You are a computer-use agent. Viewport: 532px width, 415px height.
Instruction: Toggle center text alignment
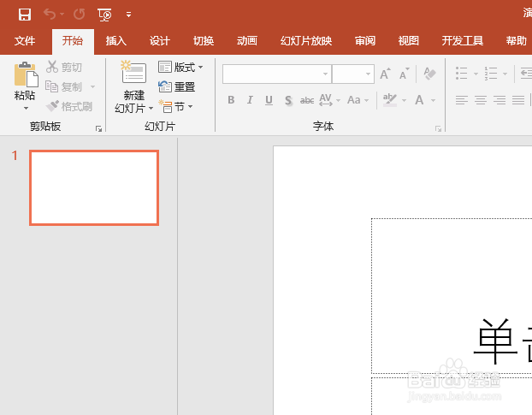click(x=481, y=100)
